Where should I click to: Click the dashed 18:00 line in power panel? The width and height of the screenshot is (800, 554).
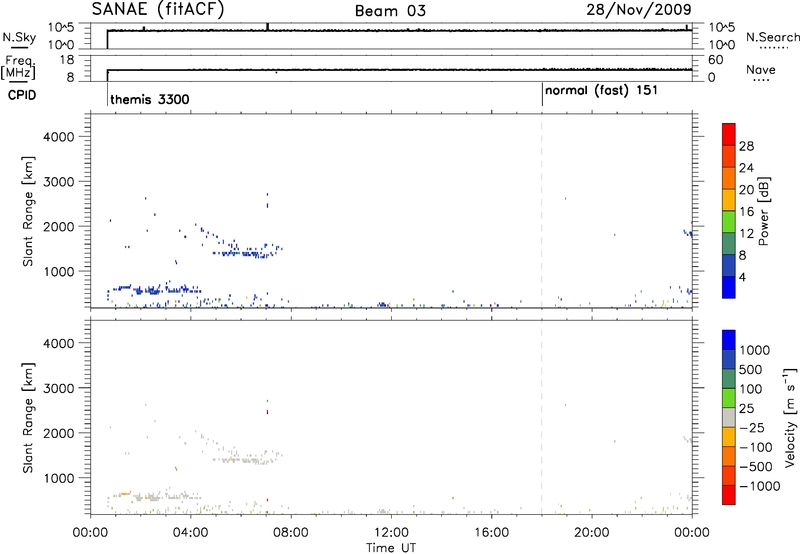tap(542, 211)
